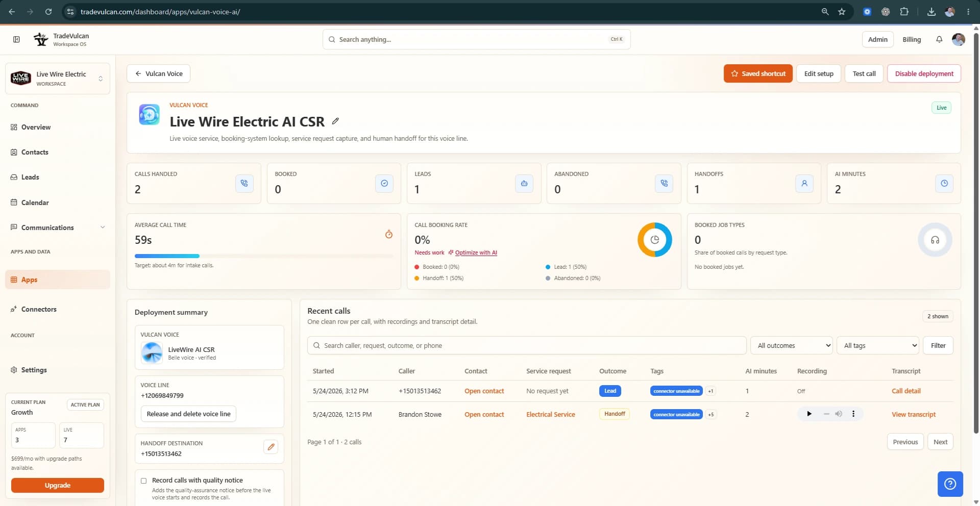This screenshot has height=506, width=980.
Task: Mute the Brandon Stowe call recording
Action: point(839,414)
